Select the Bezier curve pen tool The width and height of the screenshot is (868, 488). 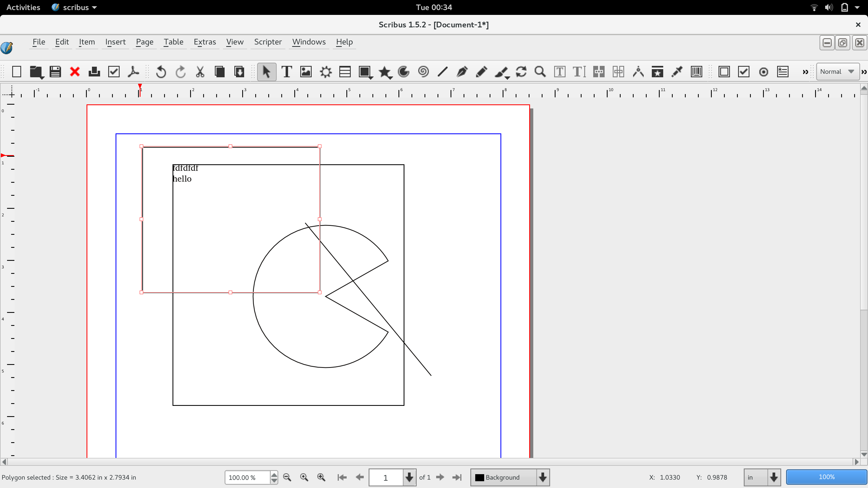pyautogui.click(x=462, y=72)
